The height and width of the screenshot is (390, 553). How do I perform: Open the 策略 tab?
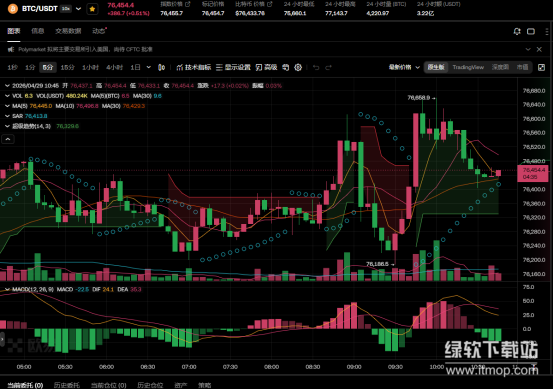click(205, 385)
